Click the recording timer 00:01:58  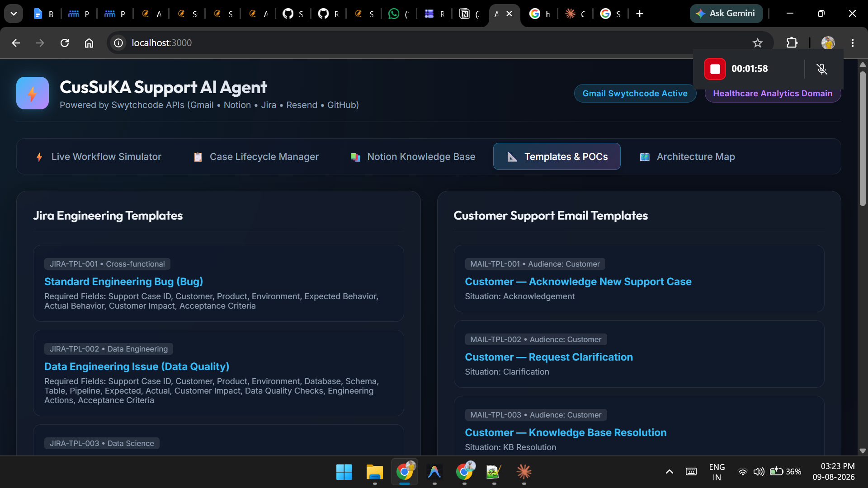click(x=750, y=69)
